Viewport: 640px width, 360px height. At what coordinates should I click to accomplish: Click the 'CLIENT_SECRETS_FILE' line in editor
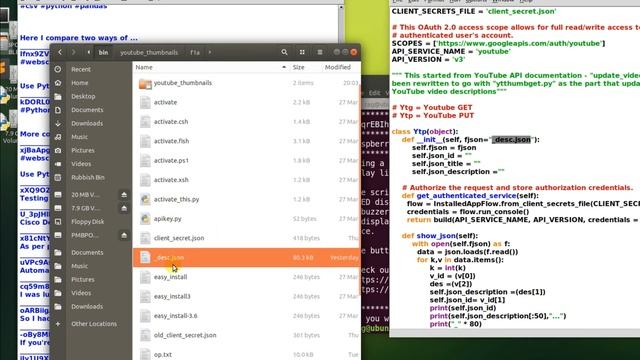click(474, 11)
